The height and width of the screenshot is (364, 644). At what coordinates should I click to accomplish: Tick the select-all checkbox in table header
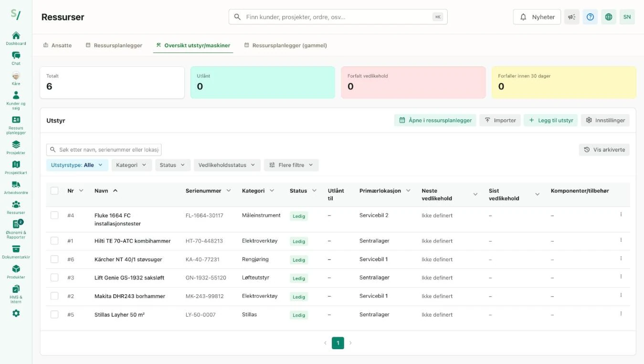pyautogui.click(x=54, y=191)
